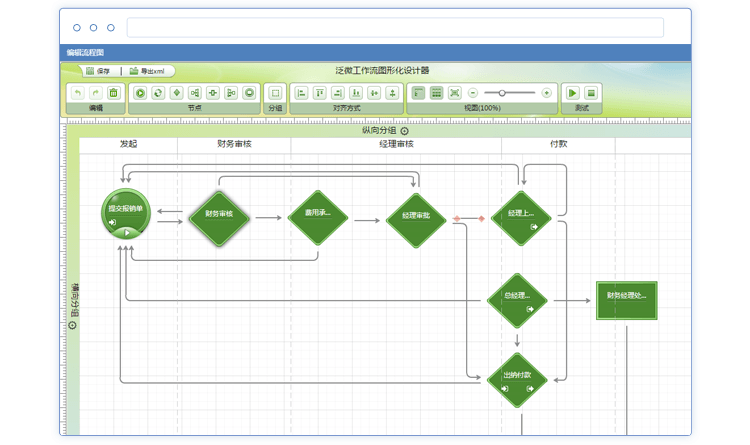Click the zoom out minus button
This screenshot has height=445, width=750.
click(x=473, y=93)
